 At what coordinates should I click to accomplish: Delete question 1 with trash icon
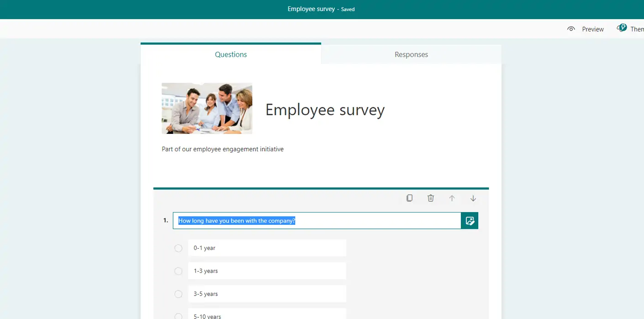[430, 198]
